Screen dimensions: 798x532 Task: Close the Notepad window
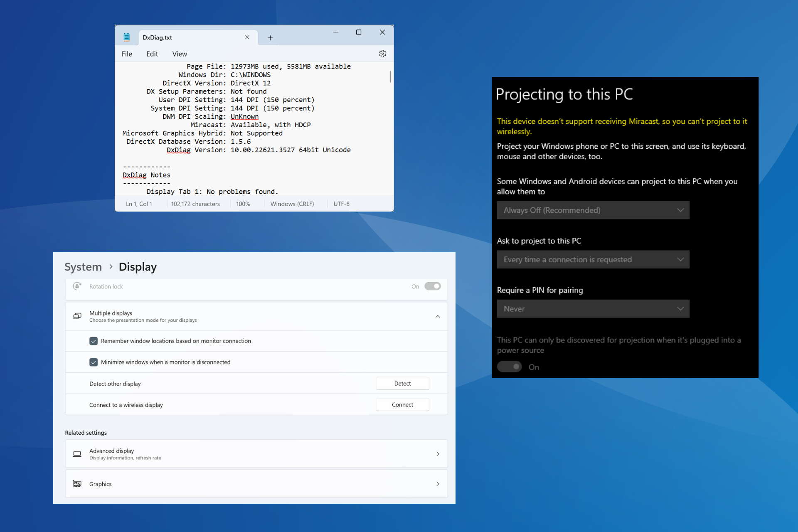pos(382,32)
